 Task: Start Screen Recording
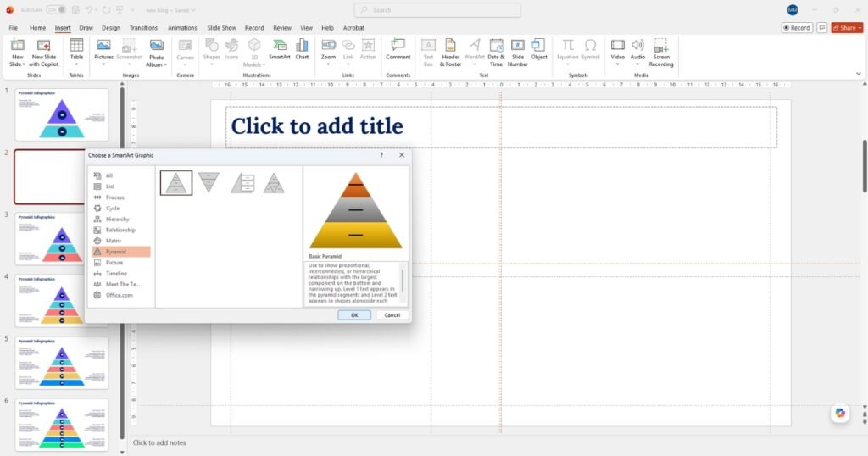(661, 52)
